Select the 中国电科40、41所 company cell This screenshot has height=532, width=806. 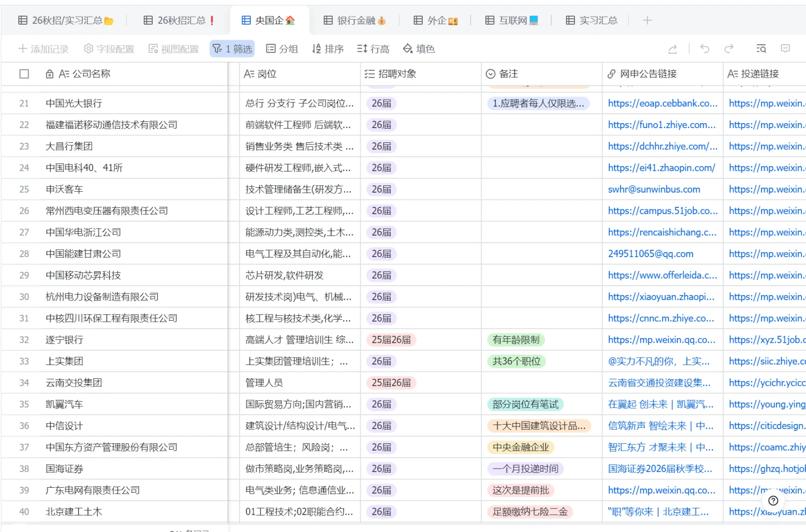[115, 168]
